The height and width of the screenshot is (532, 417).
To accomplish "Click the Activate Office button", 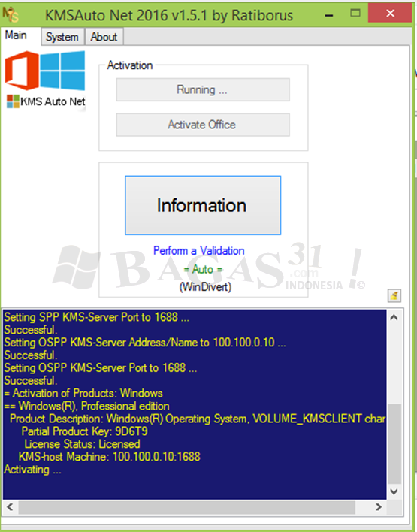I will [x=203, y=125].
